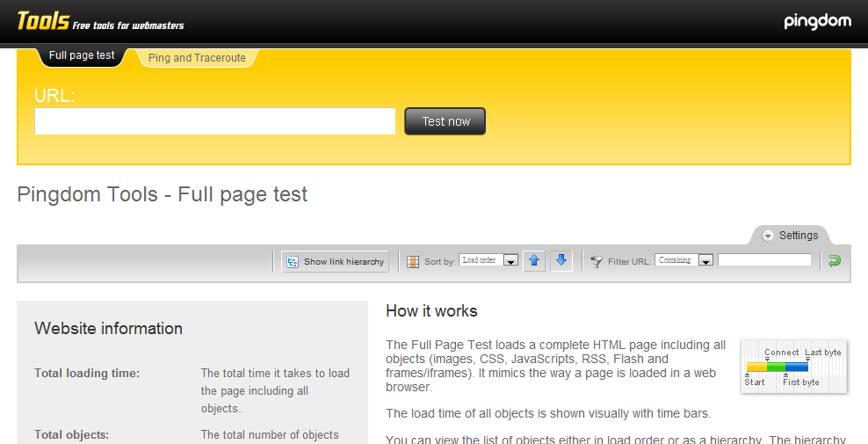This screenshot has width=868, height=444.
Task: Click the yellow segment of the time bar
Action: pyautogui.click(x=756, y=367)
